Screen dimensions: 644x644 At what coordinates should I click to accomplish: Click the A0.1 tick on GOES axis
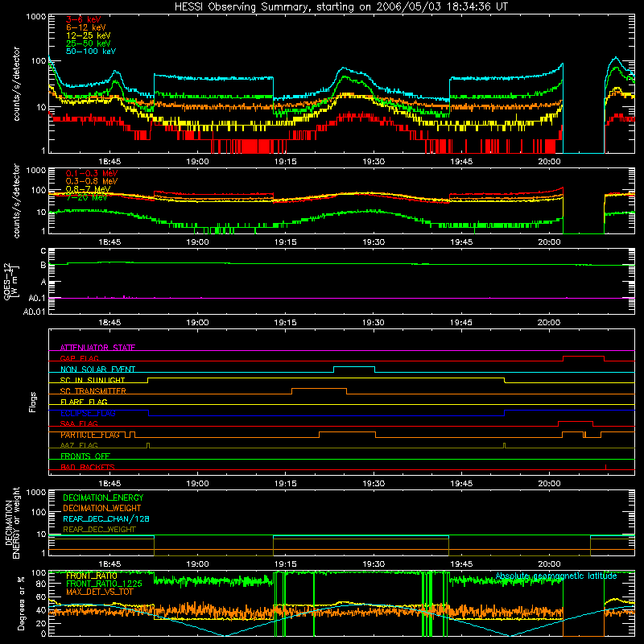point(37,298)
